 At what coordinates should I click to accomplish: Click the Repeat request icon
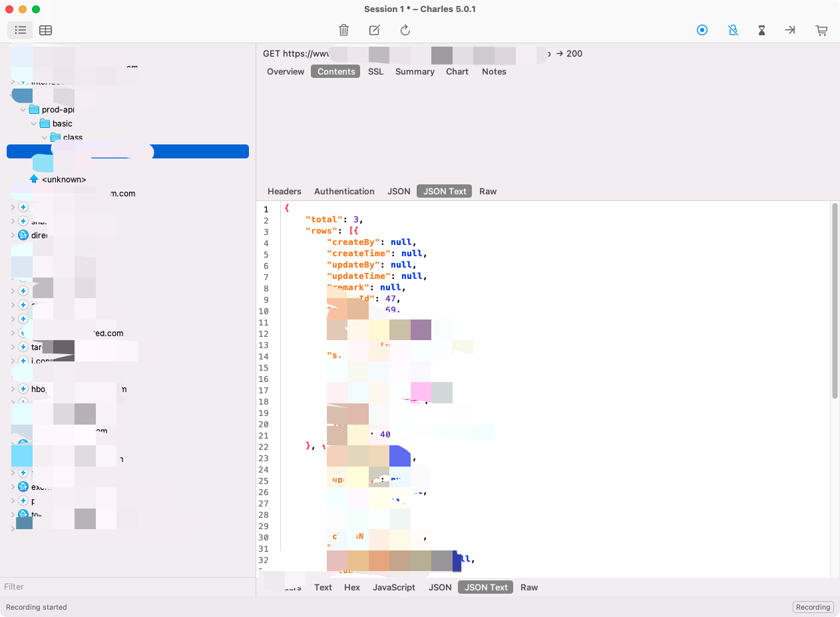pos(405,30)
